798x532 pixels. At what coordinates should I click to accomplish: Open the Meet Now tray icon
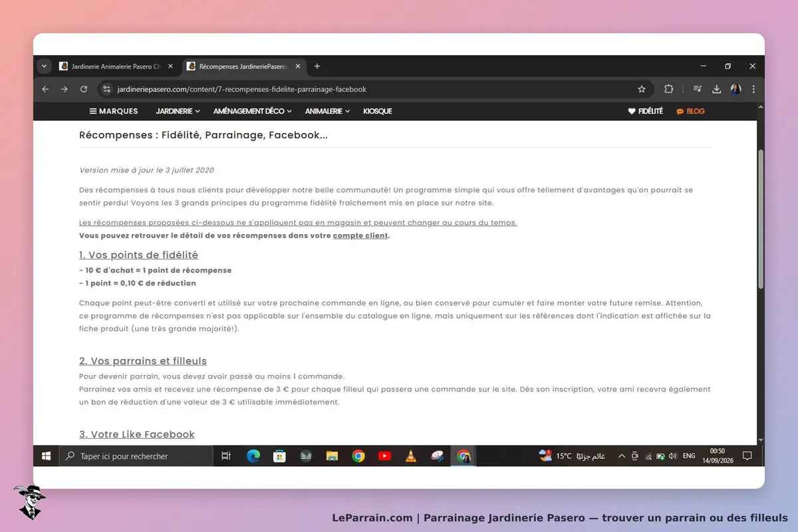coord(635,456)
